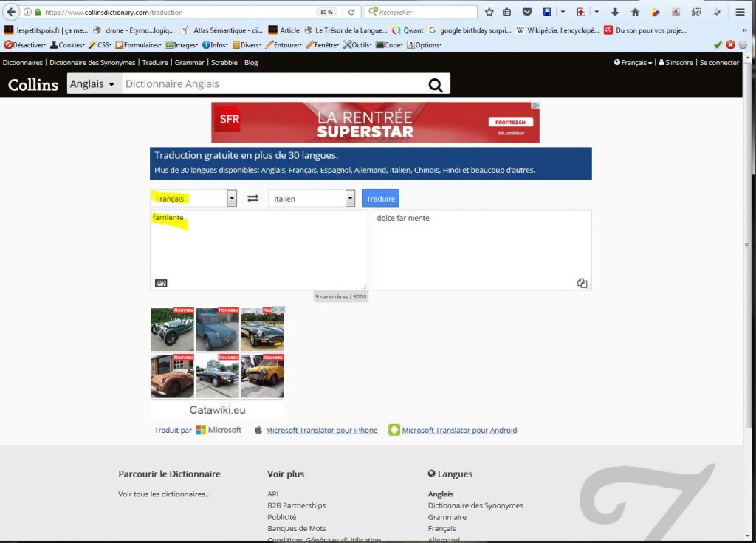Viewport: 756px width, 543px height.
Task: Open the Firefox hamburger menu
Action: (740, 12)
